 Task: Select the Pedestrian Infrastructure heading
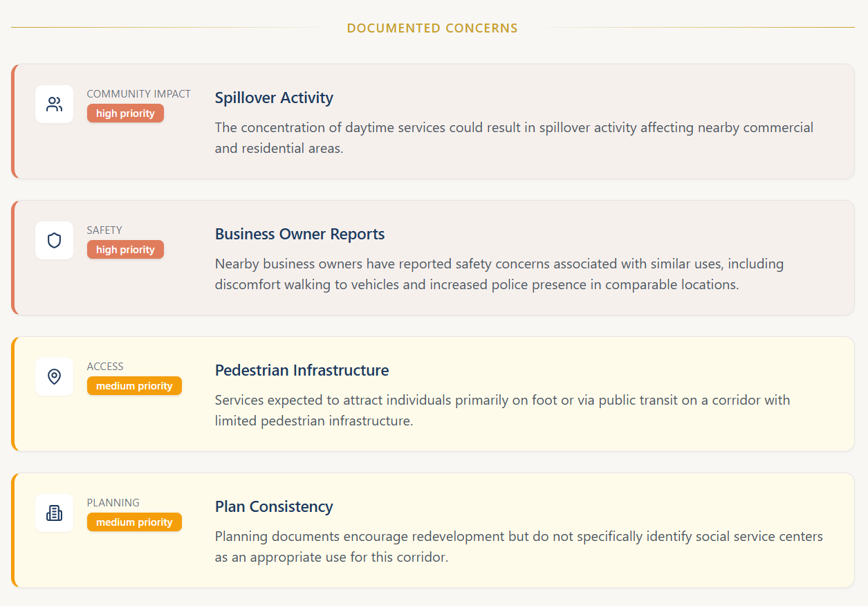click(x=302, y=371)
